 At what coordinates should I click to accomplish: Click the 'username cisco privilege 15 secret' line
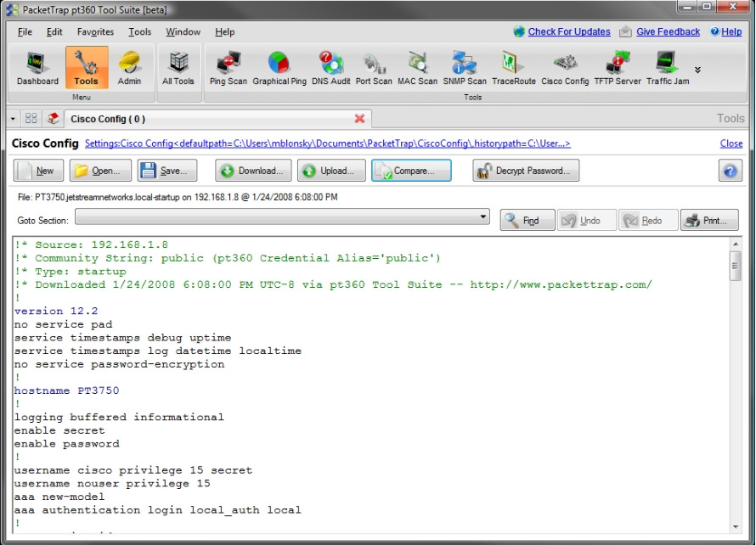[x=133, y=469]
